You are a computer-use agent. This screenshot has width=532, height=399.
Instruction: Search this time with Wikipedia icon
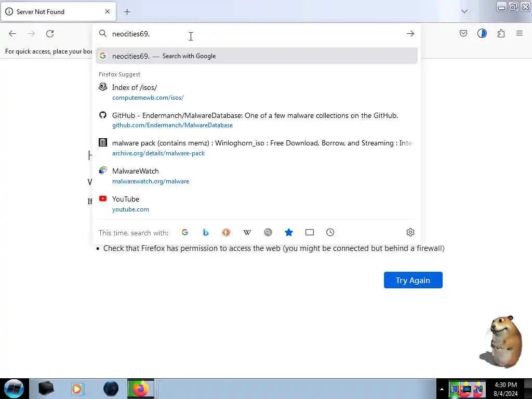tap(247, 232)
